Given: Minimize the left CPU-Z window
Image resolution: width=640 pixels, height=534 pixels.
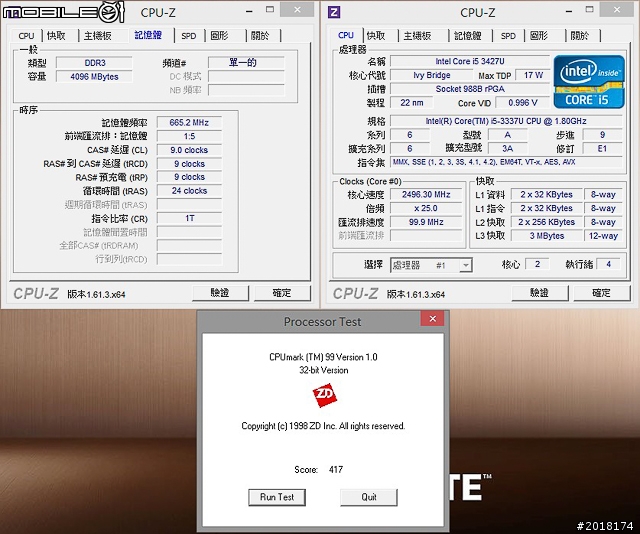Looking at the screenshot, I should click(249, 11).
